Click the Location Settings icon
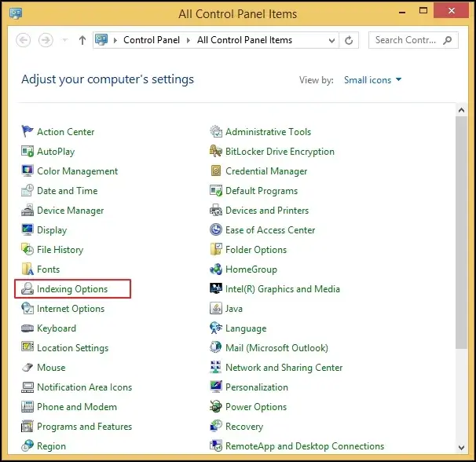 point(27,348)
